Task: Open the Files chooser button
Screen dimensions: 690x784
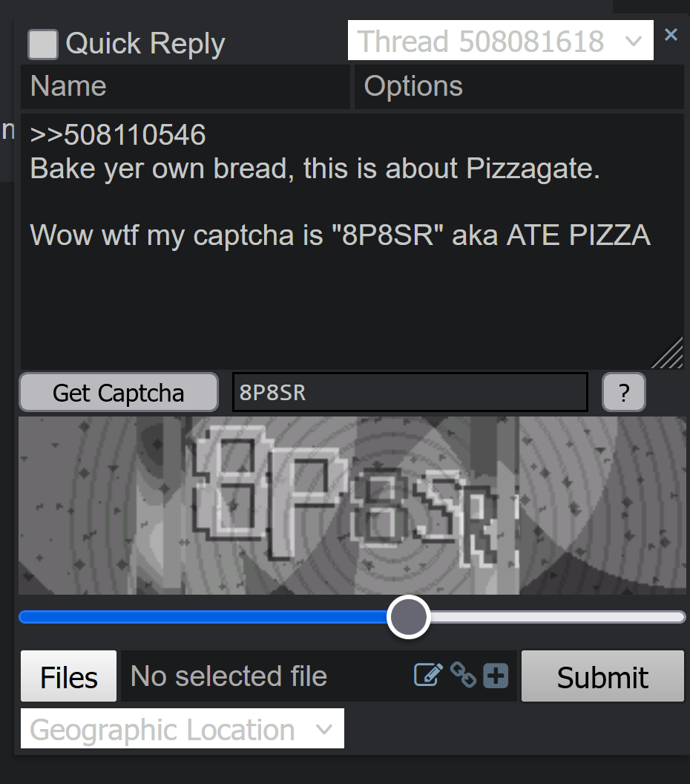Action: 68,676
